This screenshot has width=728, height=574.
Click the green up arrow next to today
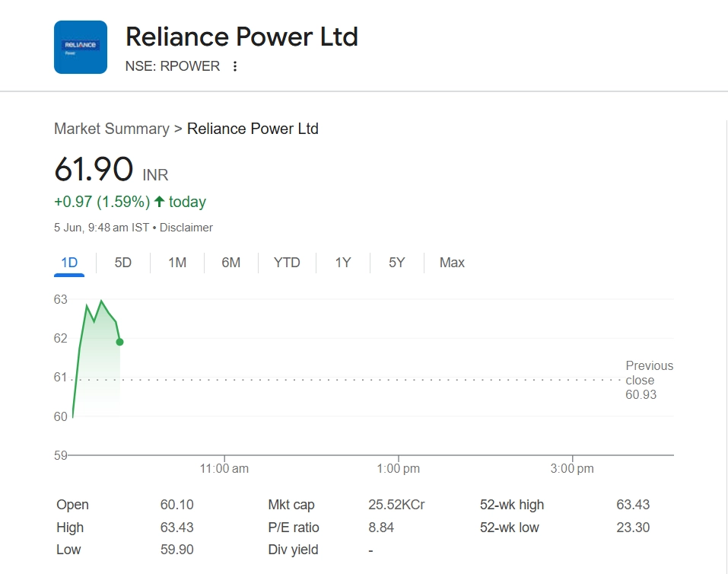[159, 202]
